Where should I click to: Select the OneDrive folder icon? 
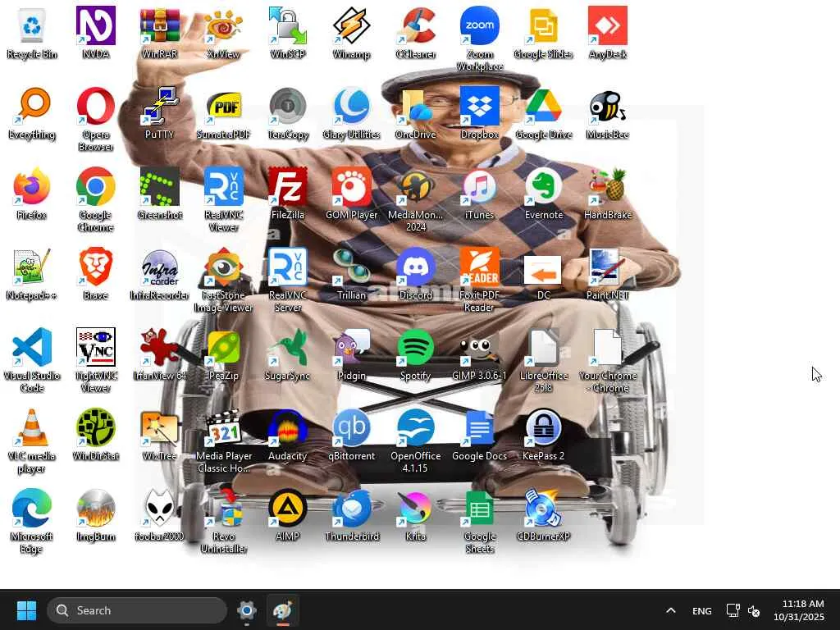[416, 113]
